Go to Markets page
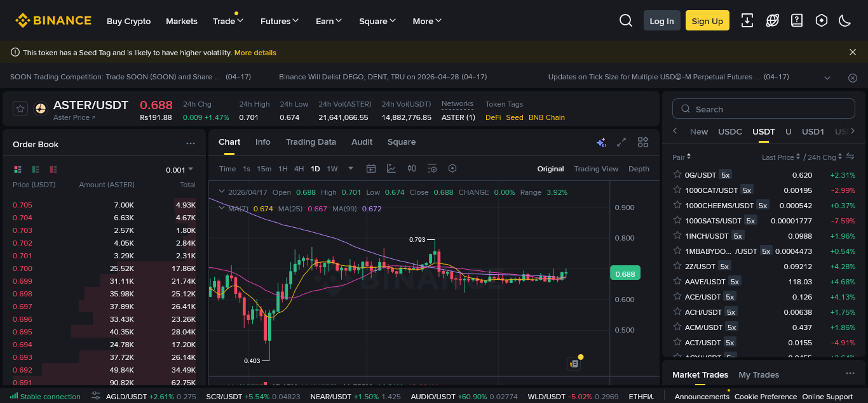Image resolution: width=868 pixels, height=403 pixels. [x=182, y=21]
